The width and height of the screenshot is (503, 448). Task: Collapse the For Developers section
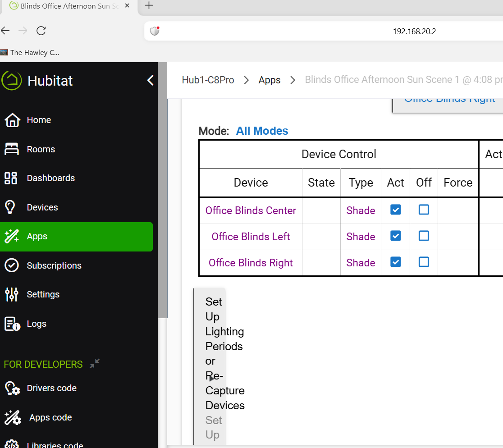[x=95, y=364]
